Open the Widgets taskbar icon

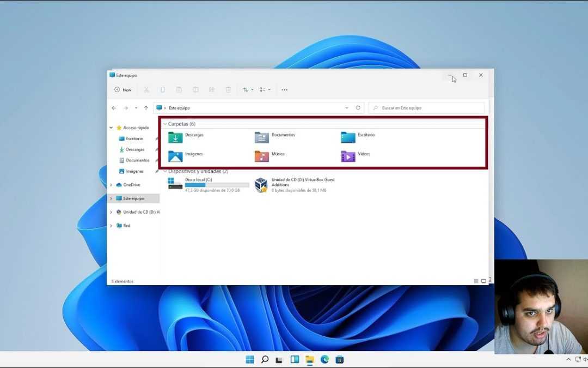pyautogui.click(x=295, y=360)
